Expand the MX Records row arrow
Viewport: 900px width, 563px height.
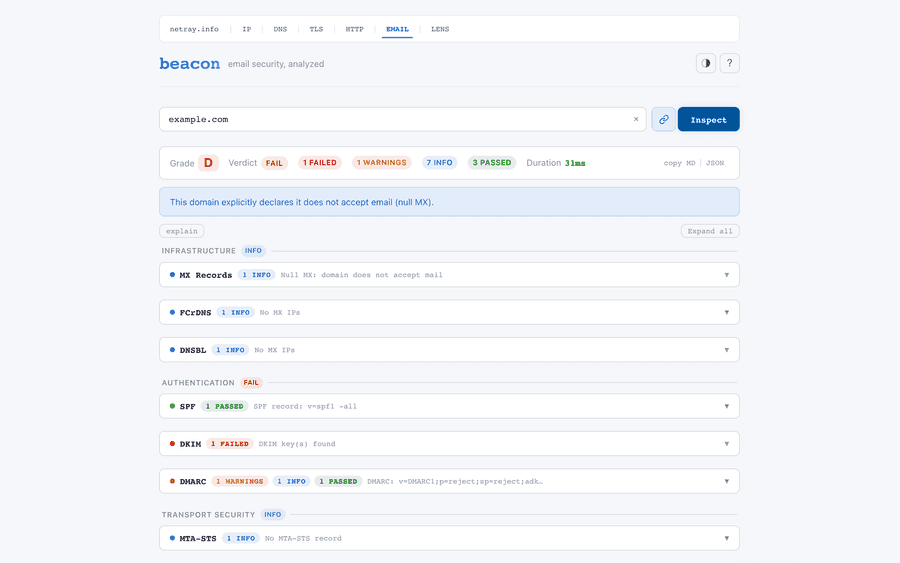[727, 275]
